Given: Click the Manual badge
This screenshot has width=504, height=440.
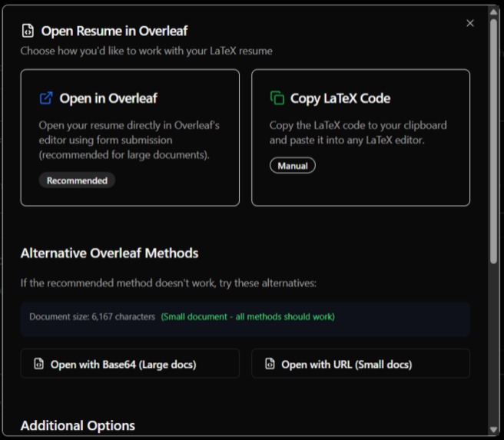Looking at the screenshot, I should click(x=293, y=166).
